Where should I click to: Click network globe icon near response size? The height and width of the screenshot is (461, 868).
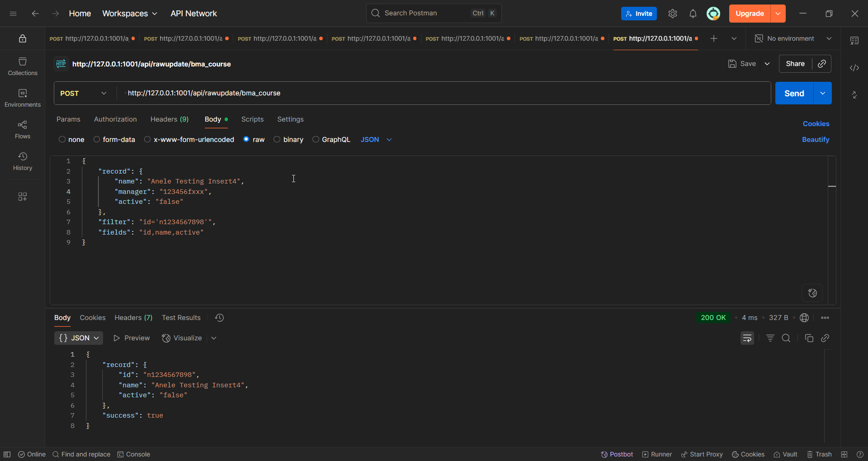[804, 318]
